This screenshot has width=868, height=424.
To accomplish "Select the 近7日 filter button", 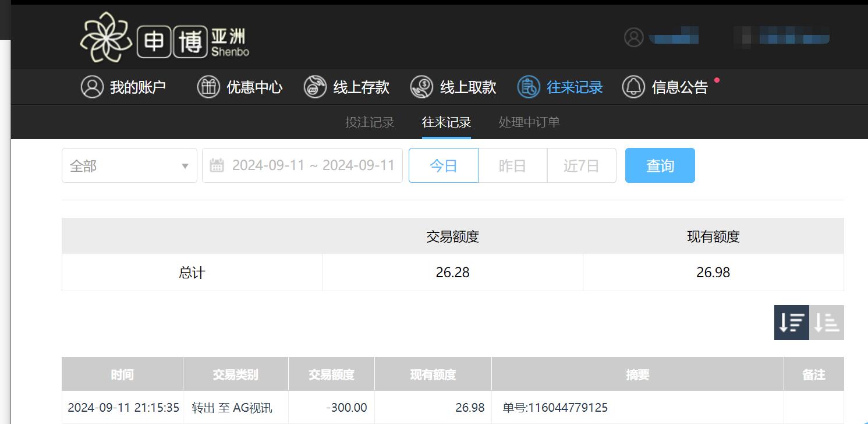I will pyautogui.click(x=582, y=165).
